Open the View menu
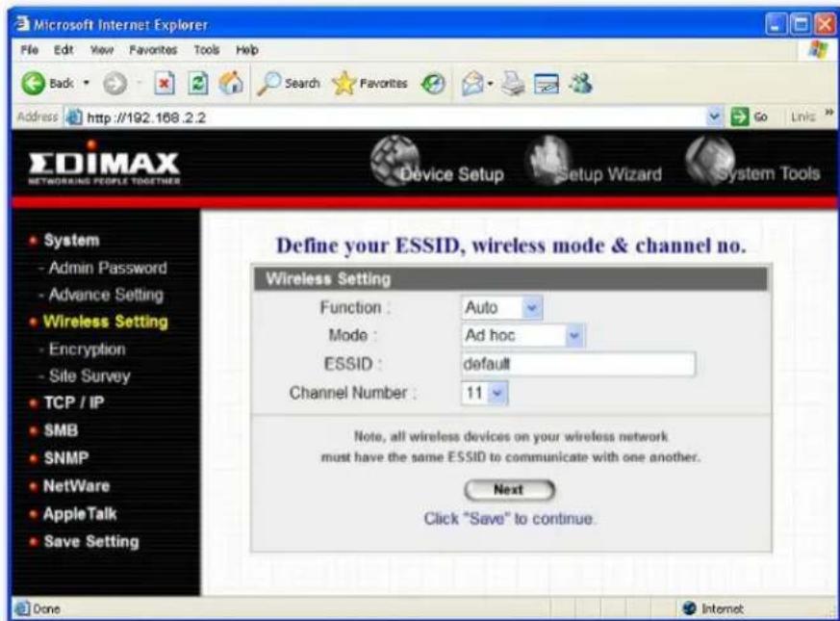Image resolution: width=840 pixels, height=621 pixels. click(x=102, y=50)
